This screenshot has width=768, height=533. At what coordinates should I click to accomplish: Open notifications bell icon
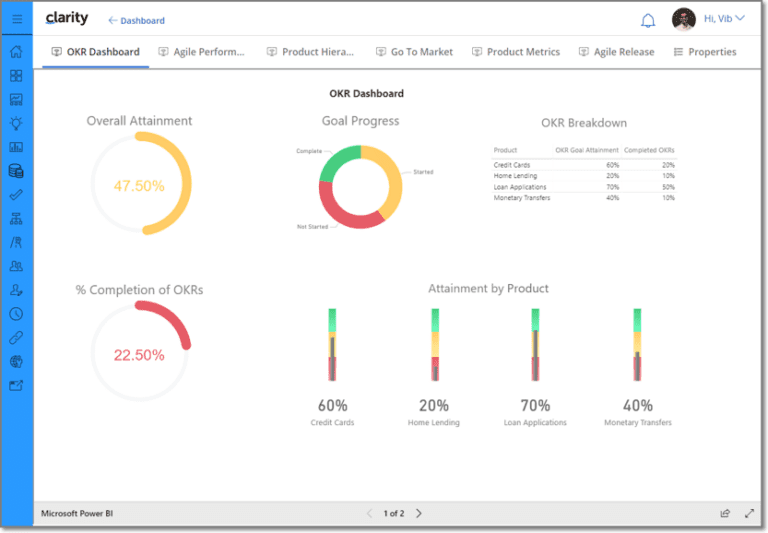[648, 21]
